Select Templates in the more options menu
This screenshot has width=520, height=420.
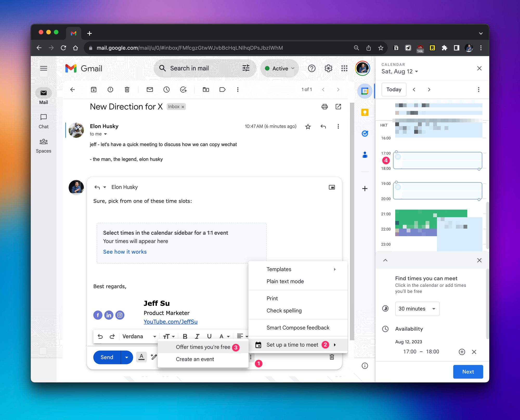click(298, 269)
